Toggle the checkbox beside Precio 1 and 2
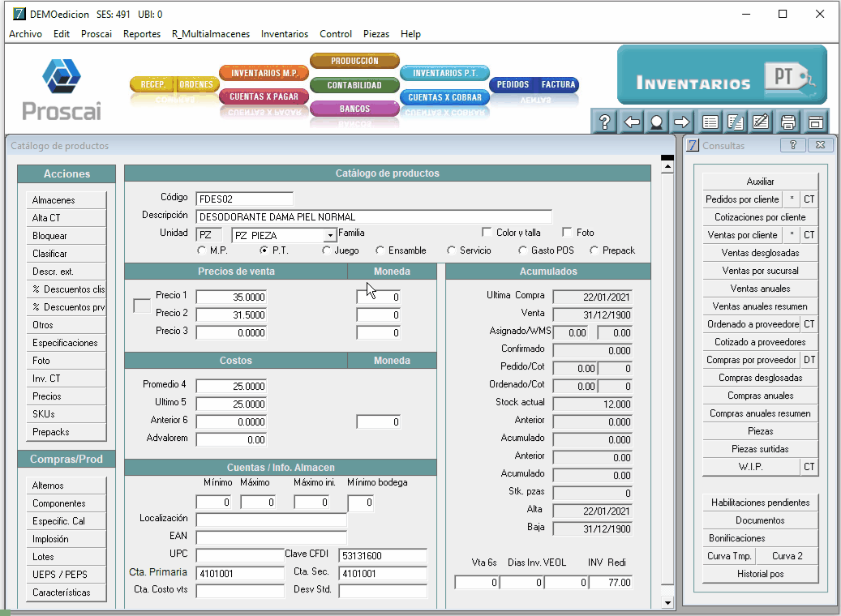The height and width of the screenshot is (616, 841). point(142,306)
